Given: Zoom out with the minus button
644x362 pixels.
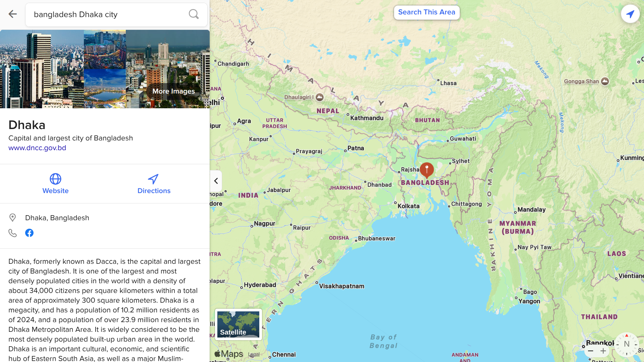Looking at the screenshot, I should pos(591,351).
